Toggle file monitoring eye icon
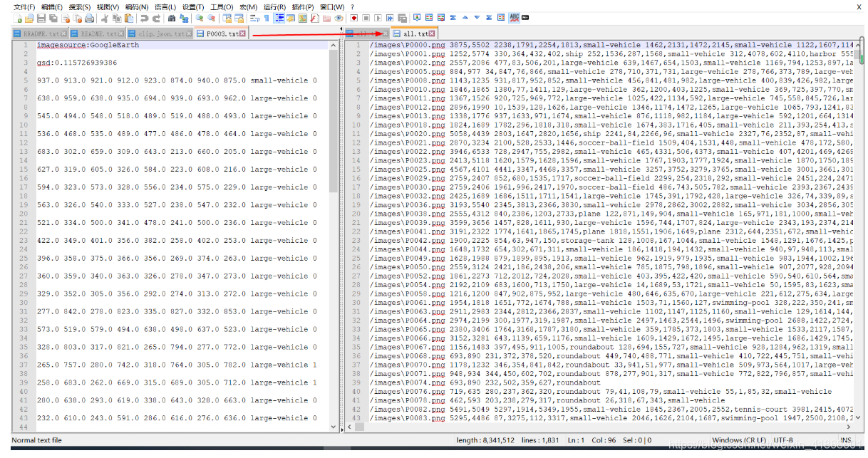This screenshot has height=458, width=868. pyautogui.click(x=339, y=18)
